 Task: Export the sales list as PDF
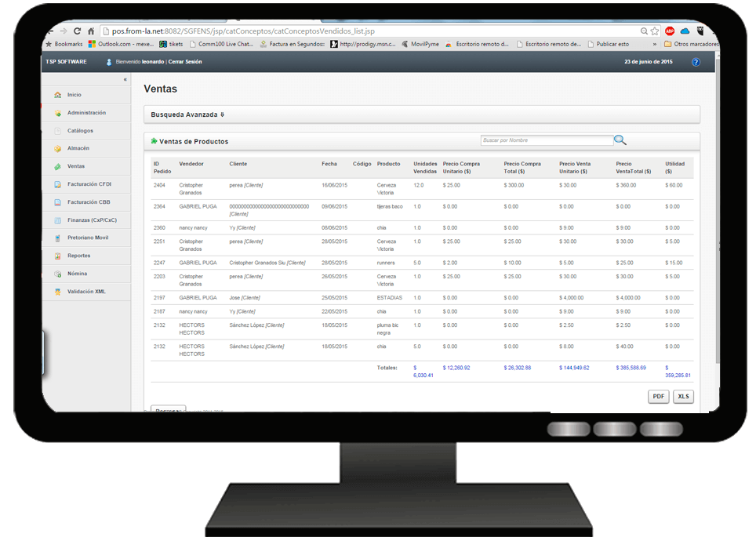[658, 397]
